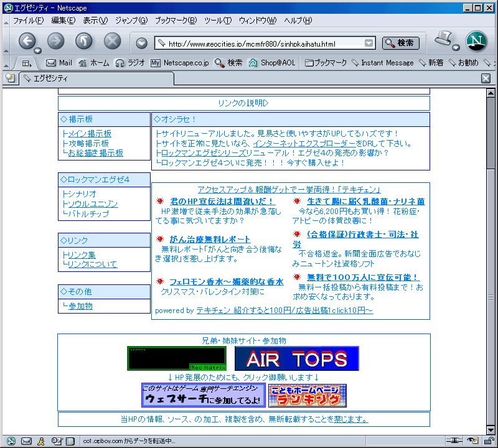Open Shop@AOL from the personal toolbar
The image size is (498, 448).
(x=272, y=63)
